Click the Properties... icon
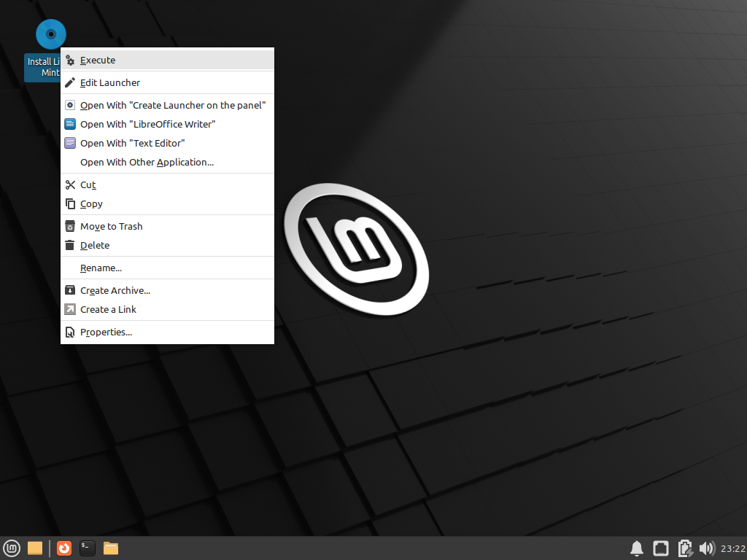The width and height of the screenshot is (747, 560). 70,332
